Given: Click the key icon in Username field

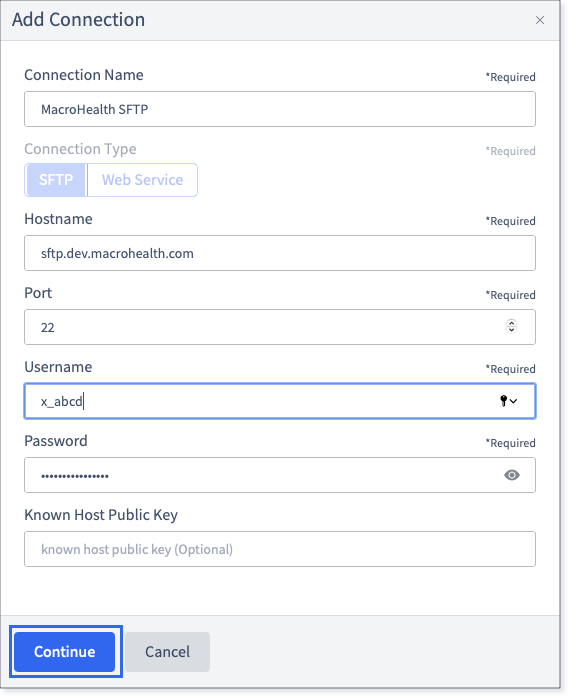Looking at the screenshot, I should pos(503,401).
